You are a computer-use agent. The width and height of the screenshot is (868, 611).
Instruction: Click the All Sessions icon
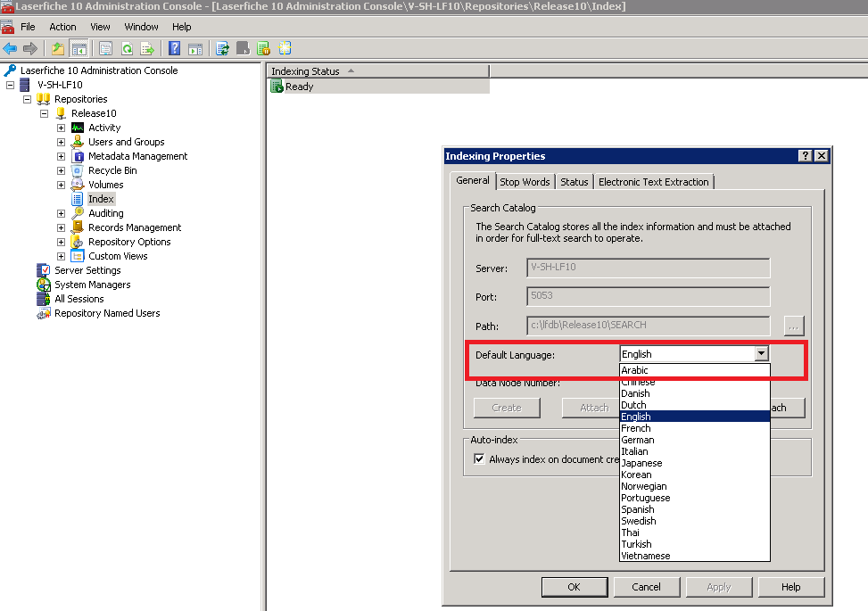[x=43, y=299]
